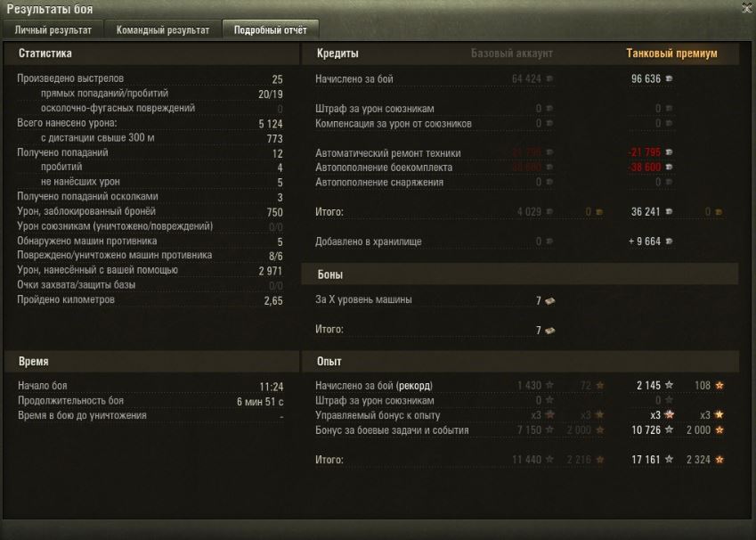Switch to the Личный результат tab
756x540 pixels.
tap(53, 30)
